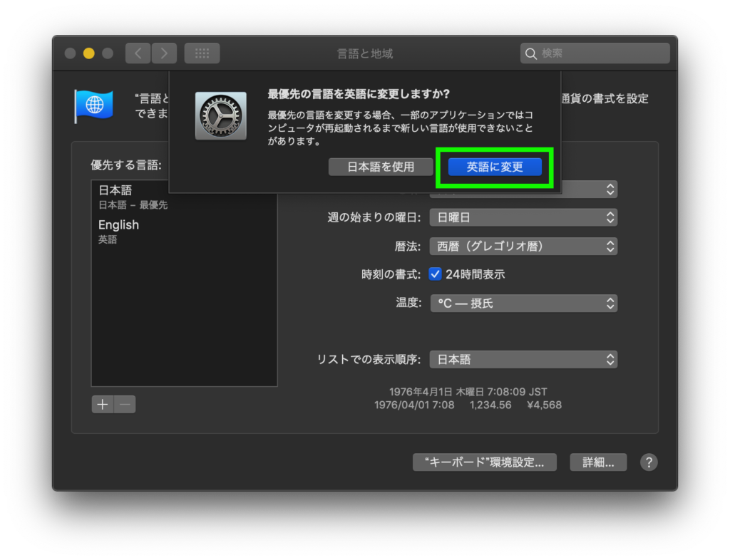
Task: Click the 優先する言語: label
Action: pyautogui.click(x=126, y=165)
